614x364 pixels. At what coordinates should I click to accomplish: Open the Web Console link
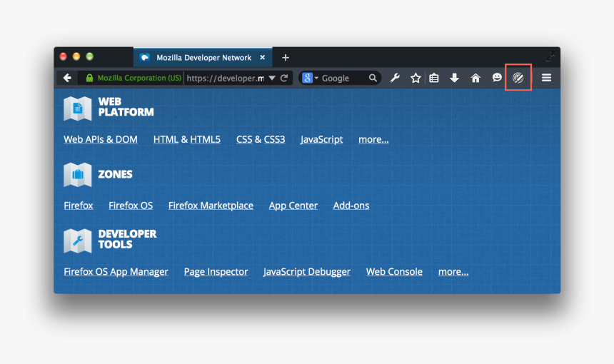coord(394,272)
